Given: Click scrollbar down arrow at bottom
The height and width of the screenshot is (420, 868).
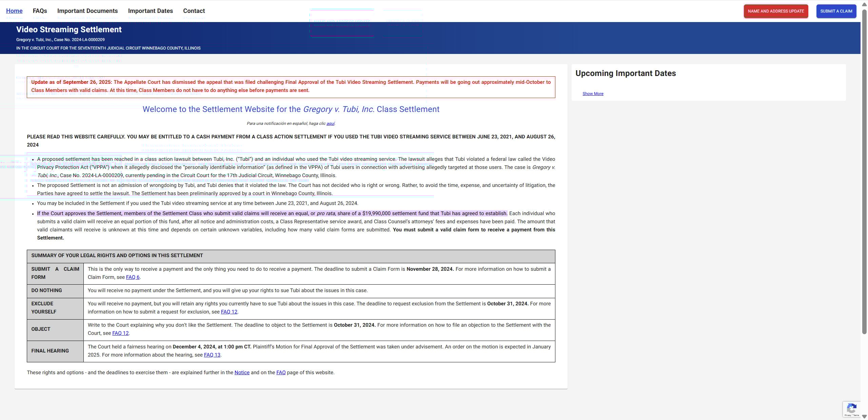Looking at the screenshot, I should 864,416.
